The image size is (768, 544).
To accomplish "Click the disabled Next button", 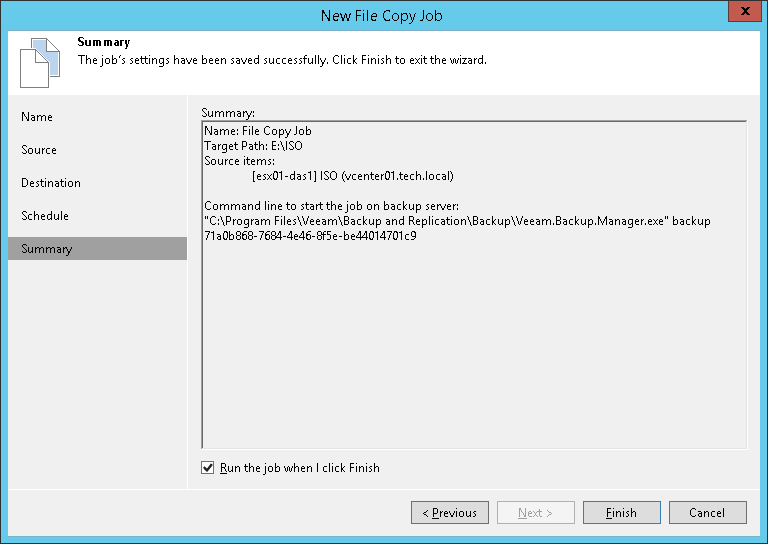I will [535, 513].
